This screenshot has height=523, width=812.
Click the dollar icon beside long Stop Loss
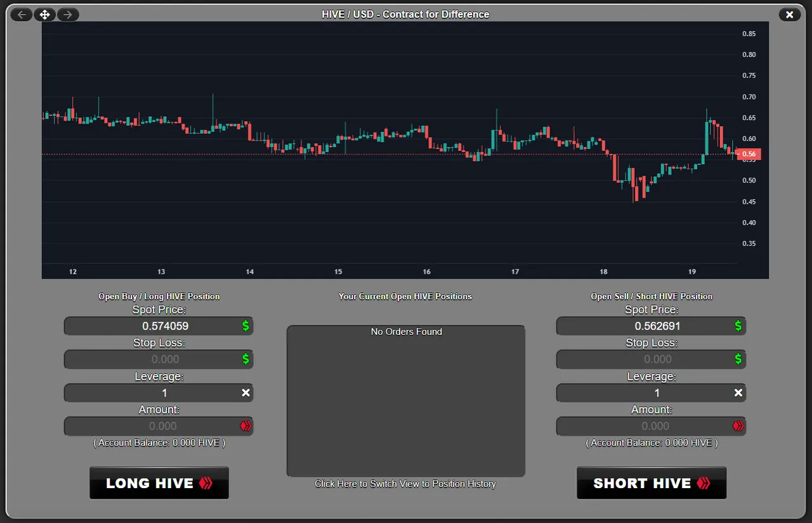(x=246, y=359)
